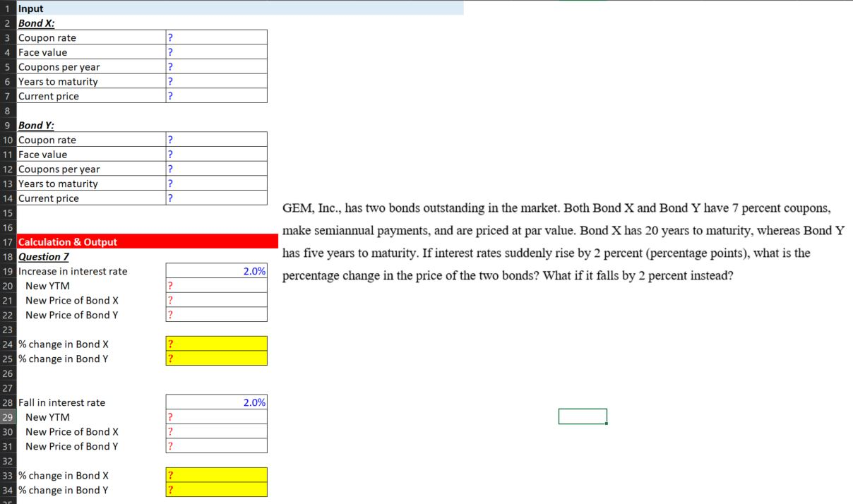Click the New Price of Bond X cell under fall section

click(215, 431)
